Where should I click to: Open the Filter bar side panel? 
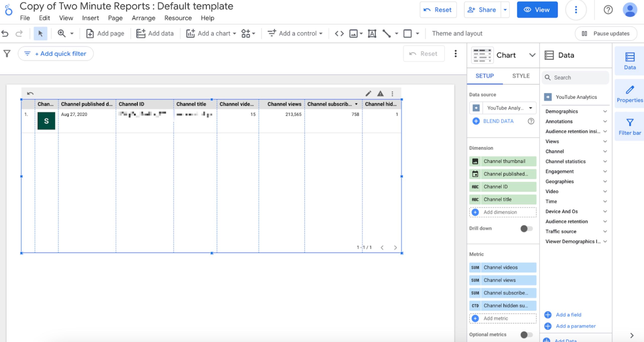point(629,126)
